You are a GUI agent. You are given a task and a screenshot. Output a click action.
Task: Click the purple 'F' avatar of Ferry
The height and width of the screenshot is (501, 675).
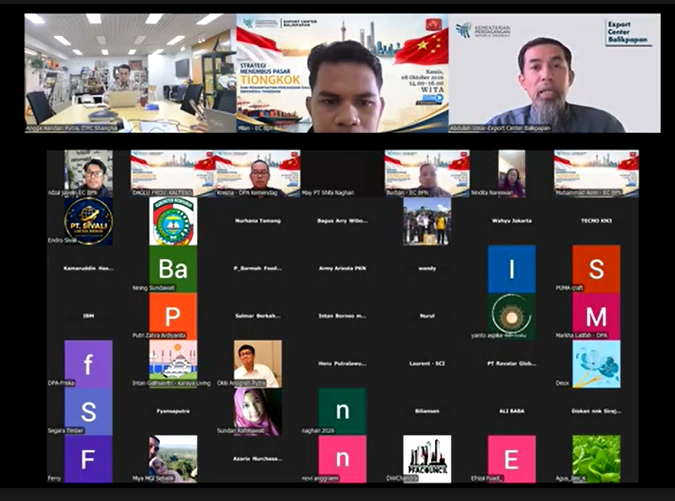click(x=88, y=459)
